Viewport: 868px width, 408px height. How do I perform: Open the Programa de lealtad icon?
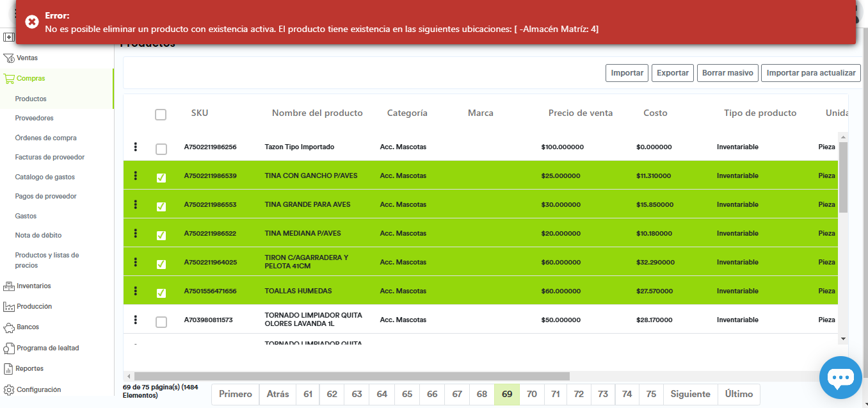pyautogui.click(x=9, y=348)
